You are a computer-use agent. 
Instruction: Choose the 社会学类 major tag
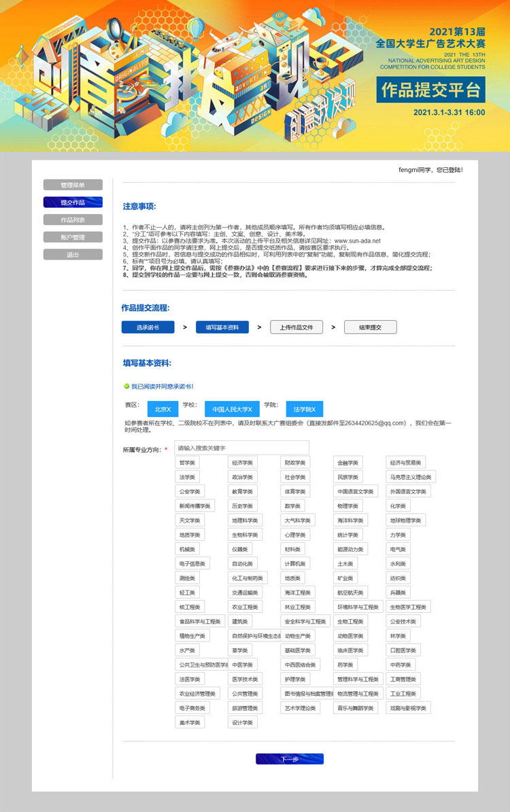295,478
